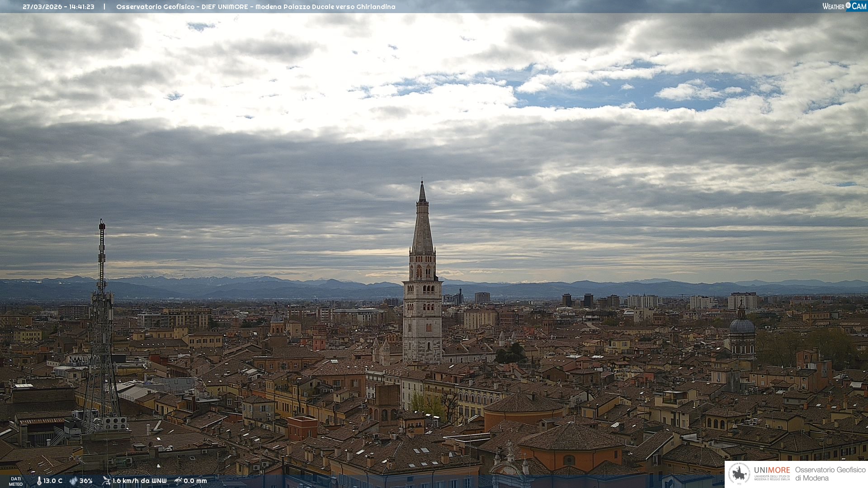Click the DATI METEO label
The image size is (868, 488).
(16, 481)
